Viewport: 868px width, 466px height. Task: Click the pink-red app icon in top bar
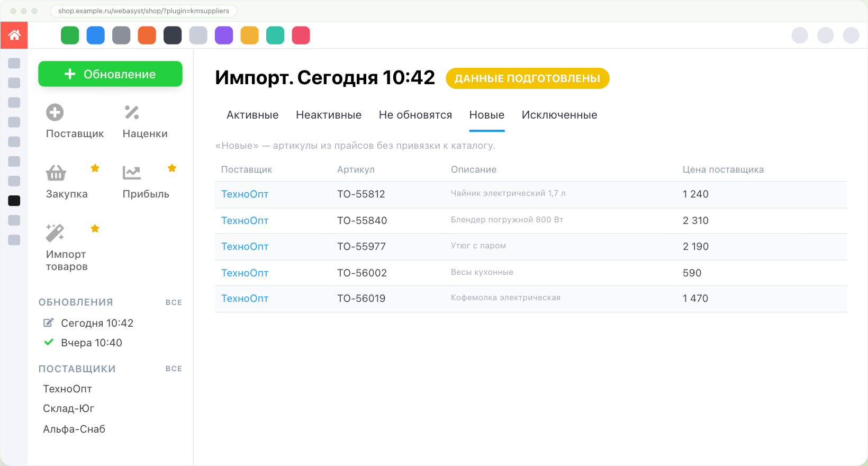(301, 35)
